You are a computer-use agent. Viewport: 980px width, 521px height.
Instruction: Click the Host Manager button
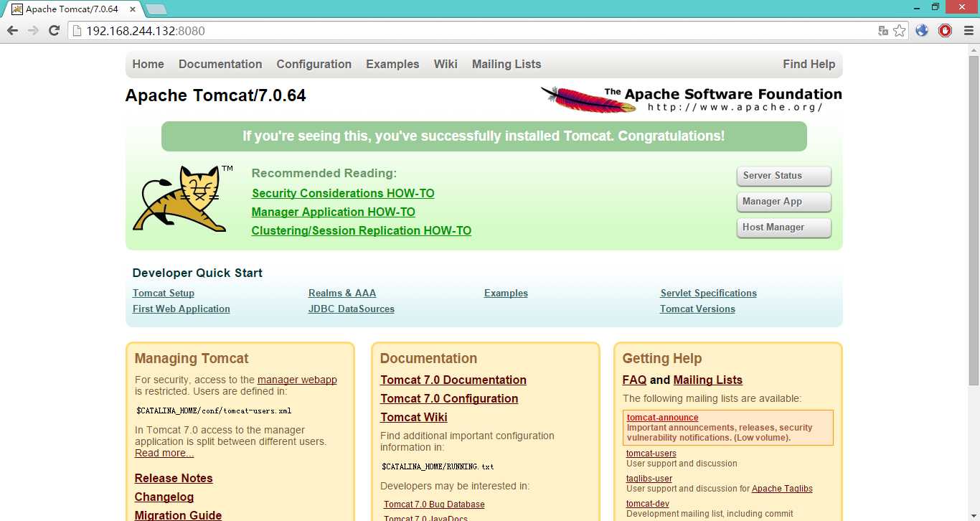click(783, 227)
